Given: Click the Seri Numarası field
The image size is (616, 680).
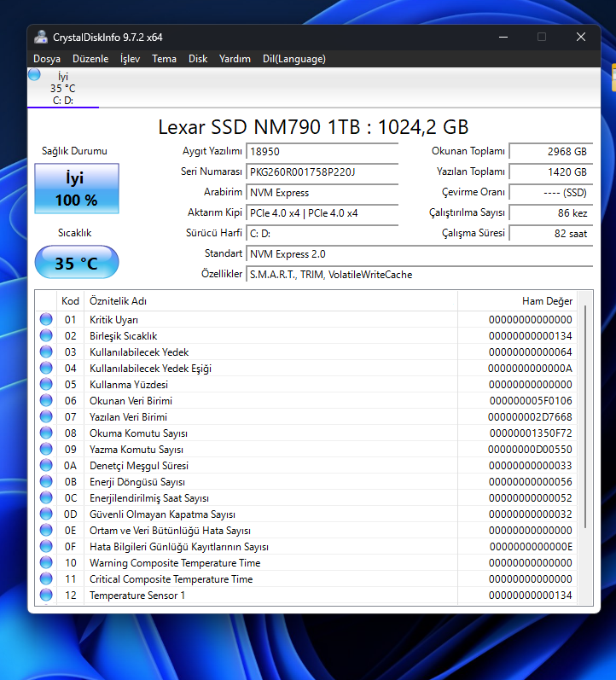Looking at the screenshot, I should pyautogui.click(x=323, y=172).
